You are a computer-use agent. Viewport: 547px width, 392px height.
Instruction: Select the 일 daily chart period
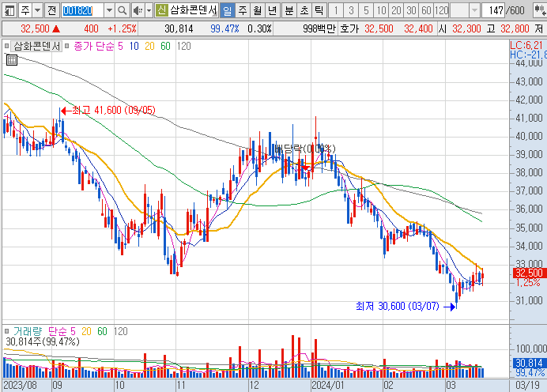[x=228, y=10]
